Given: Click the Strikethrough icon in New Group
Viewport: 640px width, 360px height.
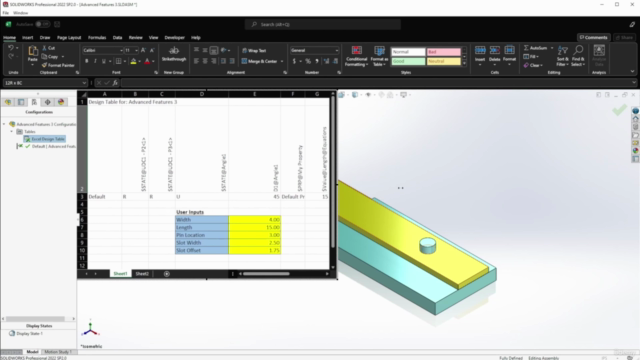Looking at the screenshot, I should pyautogui.click(x=174, y=50).
